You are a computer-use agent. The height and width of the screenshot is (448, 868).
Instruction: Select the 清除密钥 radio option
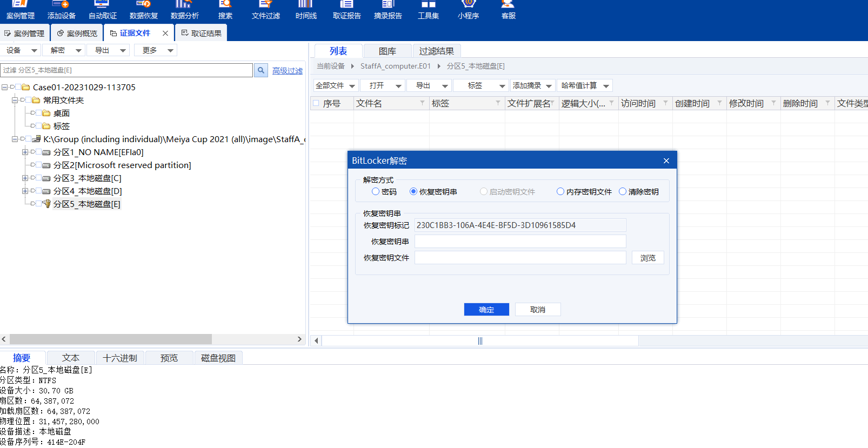point(623,191)
